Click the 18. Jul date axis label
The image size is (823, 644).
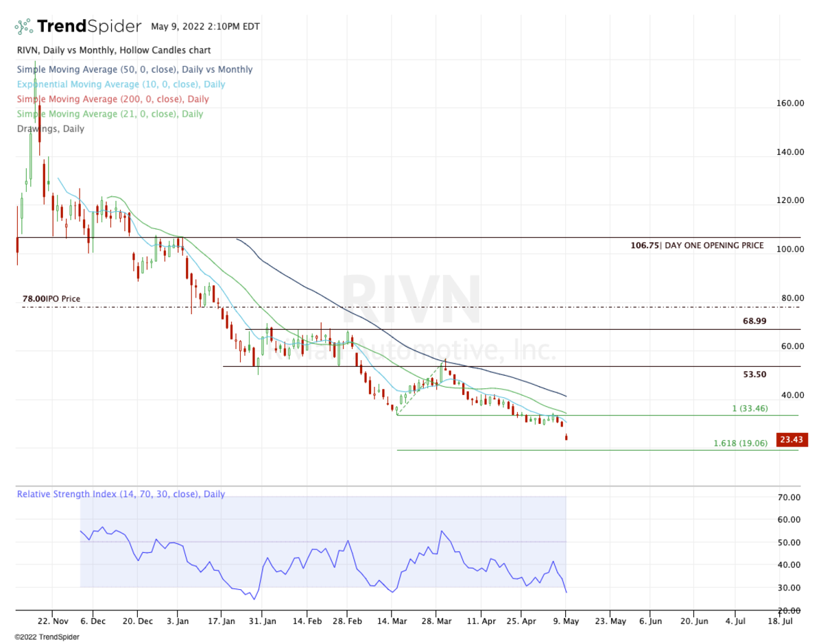(x=779, y=621)
